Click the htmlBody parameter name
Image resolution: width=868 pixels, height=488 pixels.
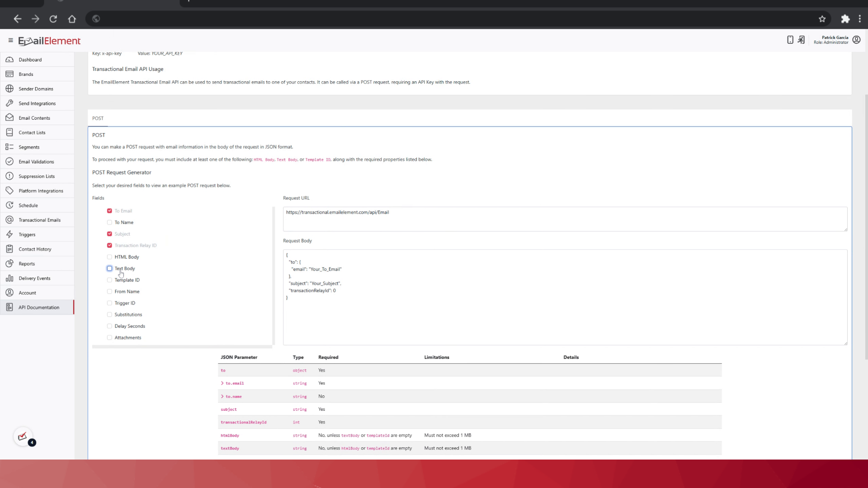click(x=230, y=436)
